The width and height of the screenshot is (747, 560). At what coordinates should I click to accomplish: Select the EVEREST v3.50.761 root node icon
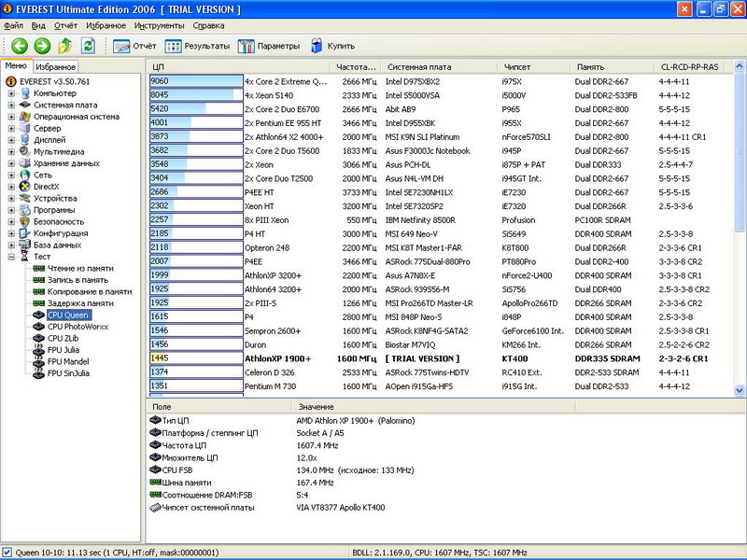click(x=11, y=81)
